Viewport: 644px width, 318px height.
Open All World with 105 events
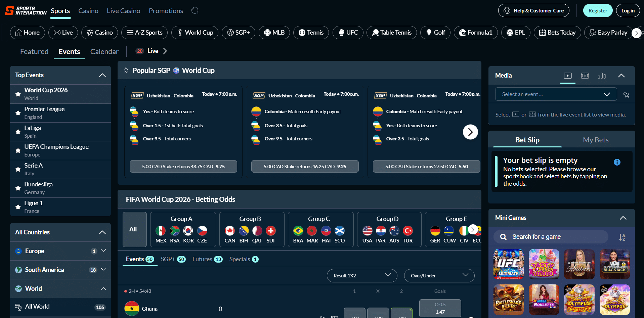[x=60, y=307]
